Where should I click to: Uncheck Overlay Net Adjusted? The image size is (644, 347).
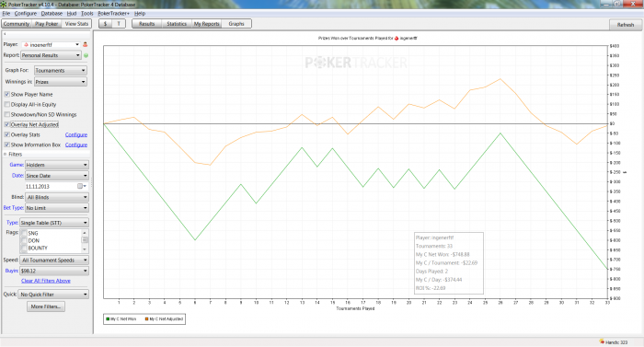pyautogui.click(x=7, y=124)
